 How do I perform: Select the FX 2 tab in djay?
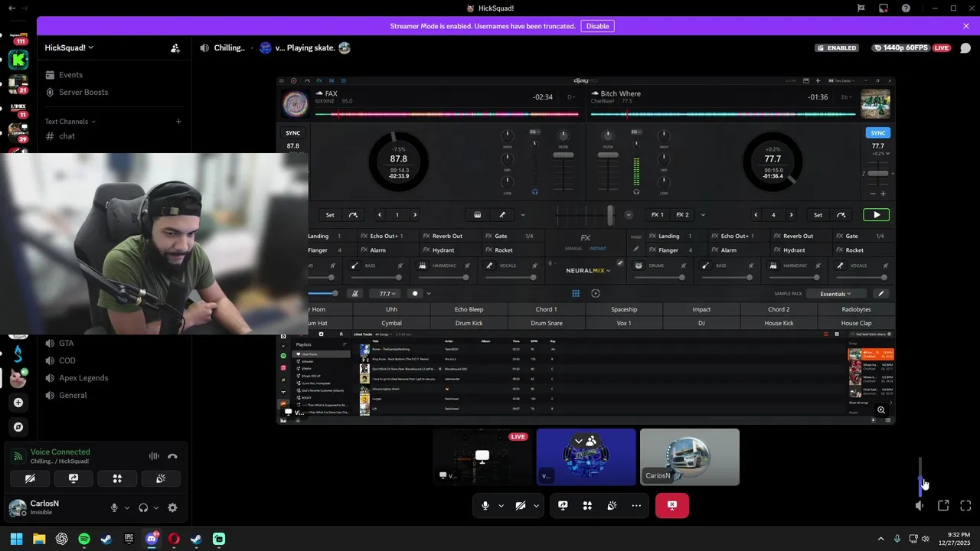[683, 215]
